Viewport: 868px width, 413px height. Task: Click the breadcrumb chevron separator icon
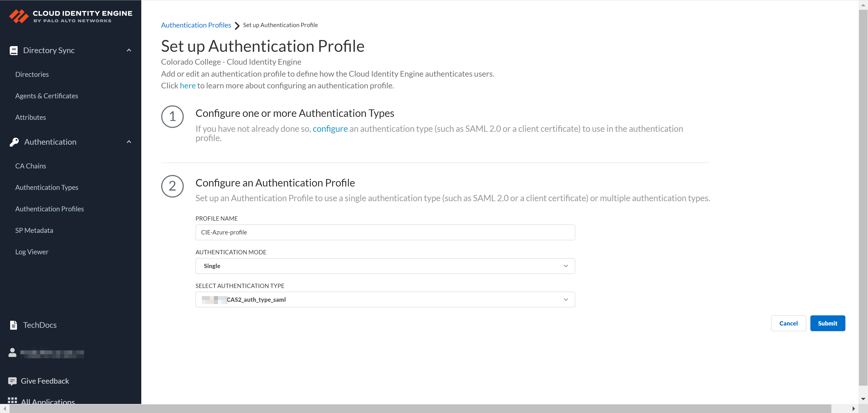click(x=237, y=26)
